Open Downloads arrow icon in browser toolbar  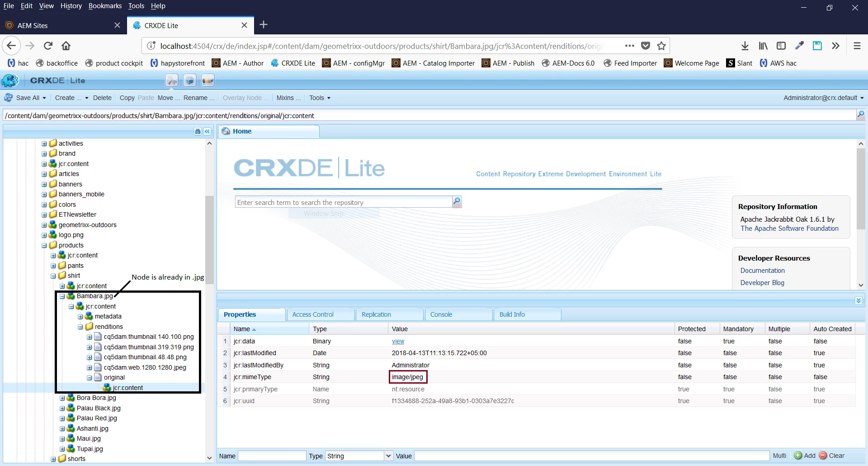click(745, 46)
